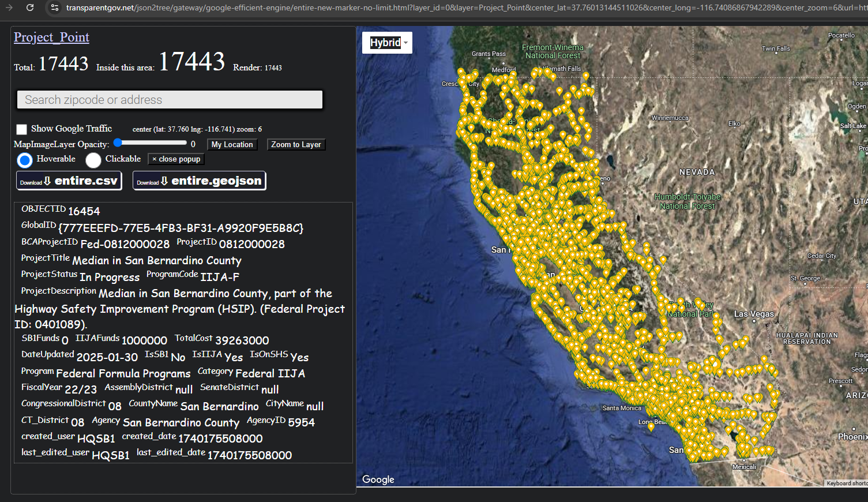Click IIJAFunds value 1000000

pos(145,340)
